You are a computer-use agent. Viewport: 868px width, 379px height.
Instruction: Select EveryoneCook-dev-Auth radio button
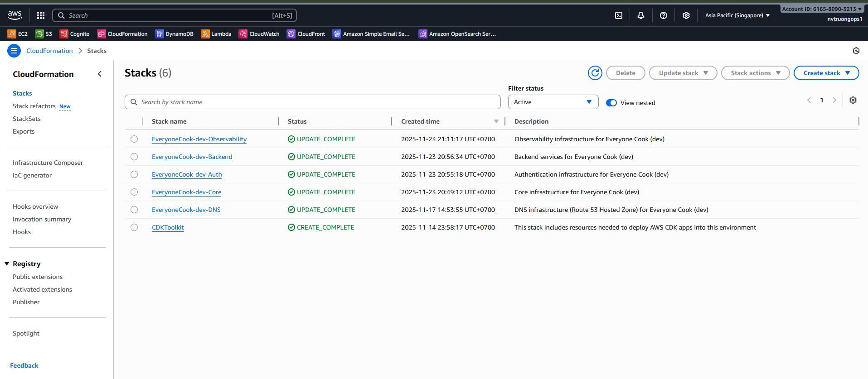click(x=134, y=174)
